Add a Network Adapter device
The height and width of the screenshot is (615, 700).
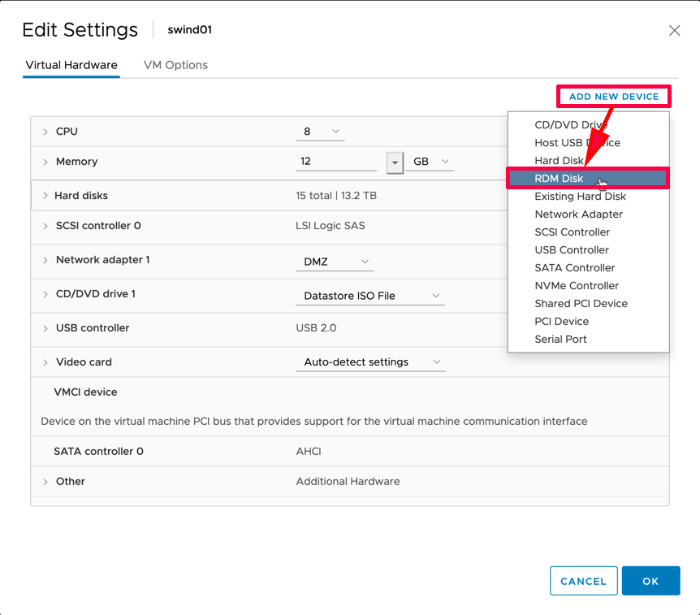589,214
